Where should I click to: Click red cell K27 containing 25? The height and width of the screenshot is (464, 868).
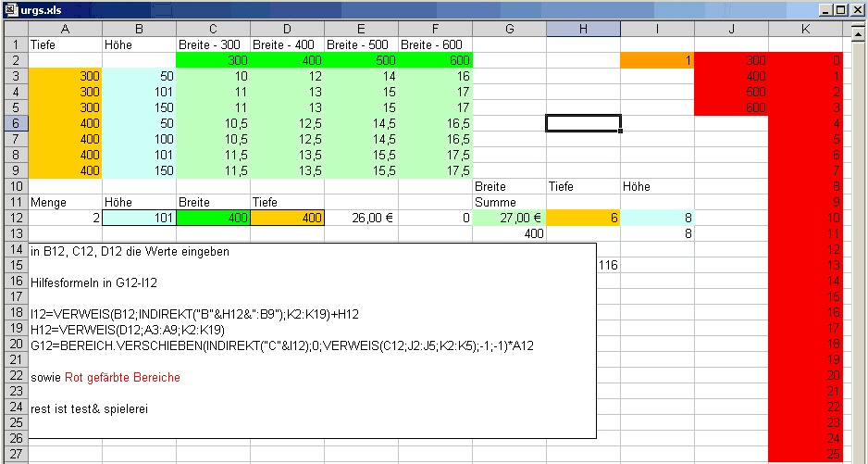tap(805, 455)
